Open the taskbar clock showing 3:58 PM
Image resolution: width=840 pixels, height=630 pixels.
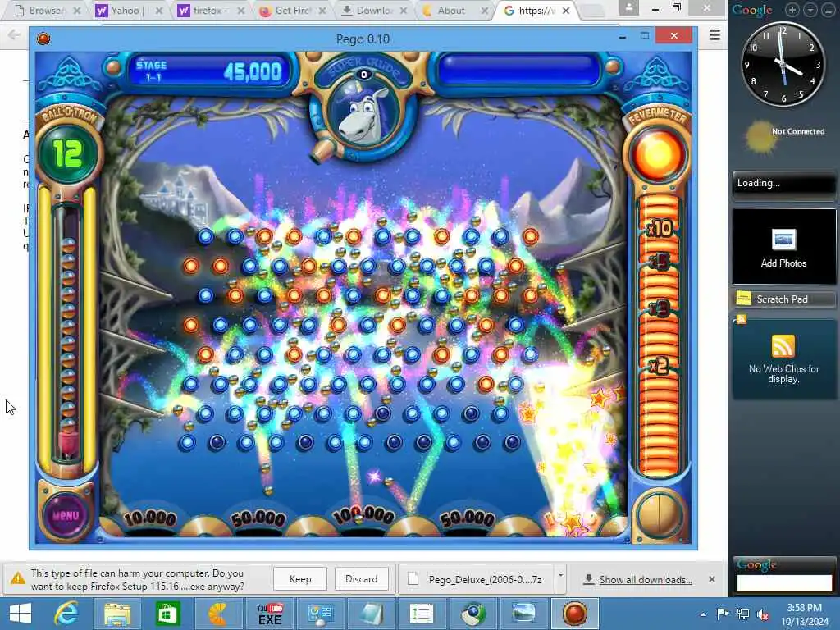tap(804, 614)
